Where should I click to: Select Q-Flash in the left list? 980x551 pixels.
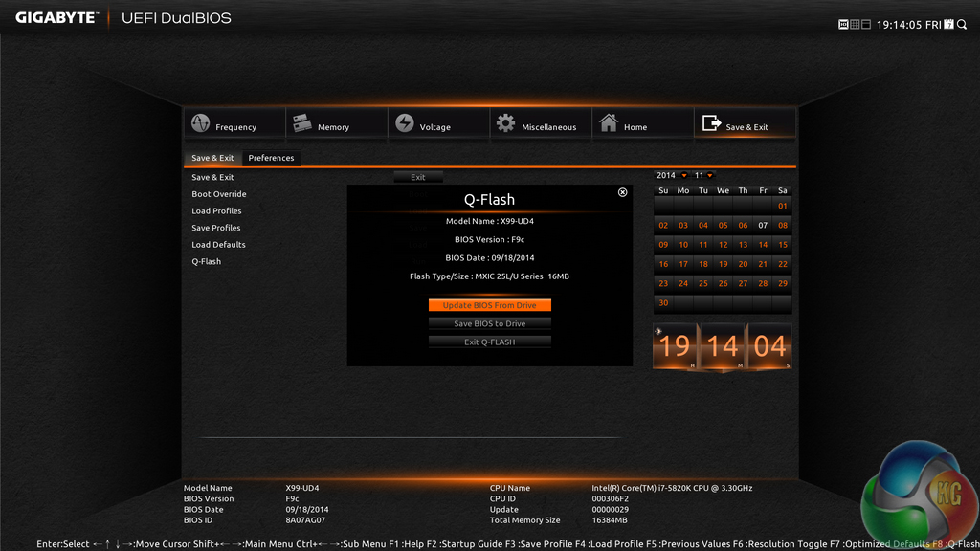pyautogui.click(x=207, y=262)
